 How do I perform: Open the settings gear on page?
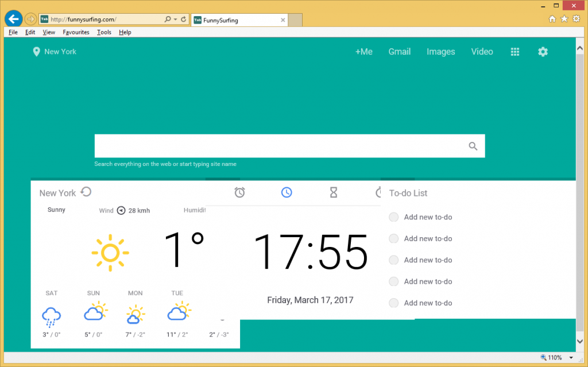(543, 52)
